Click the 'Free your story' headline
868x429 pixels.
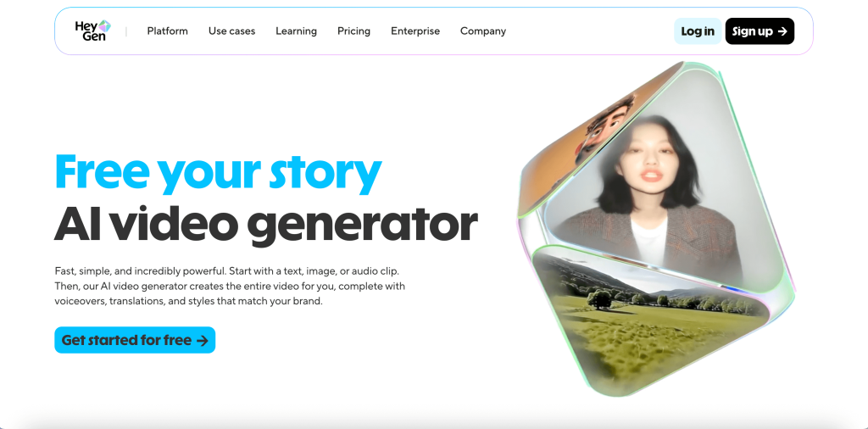pyautogui.click(x=218, y=172)
